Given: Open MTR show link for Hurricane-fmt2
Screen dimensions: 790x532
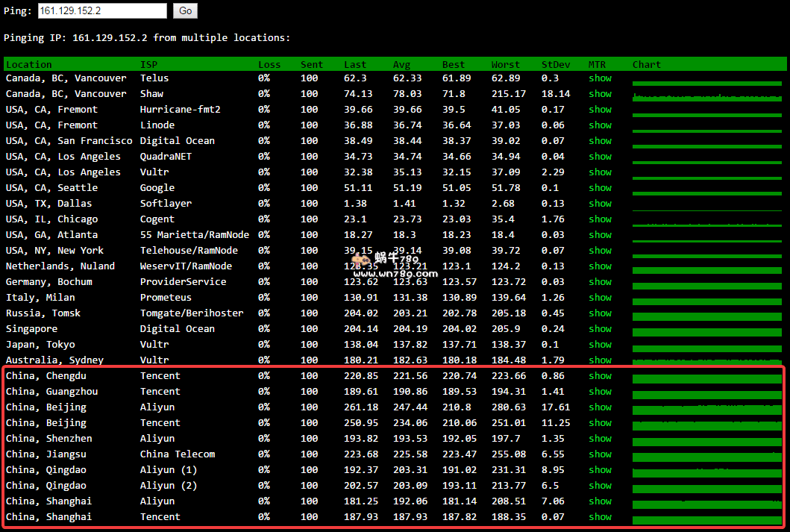Looking at the screenshot, I should point(600,110).
